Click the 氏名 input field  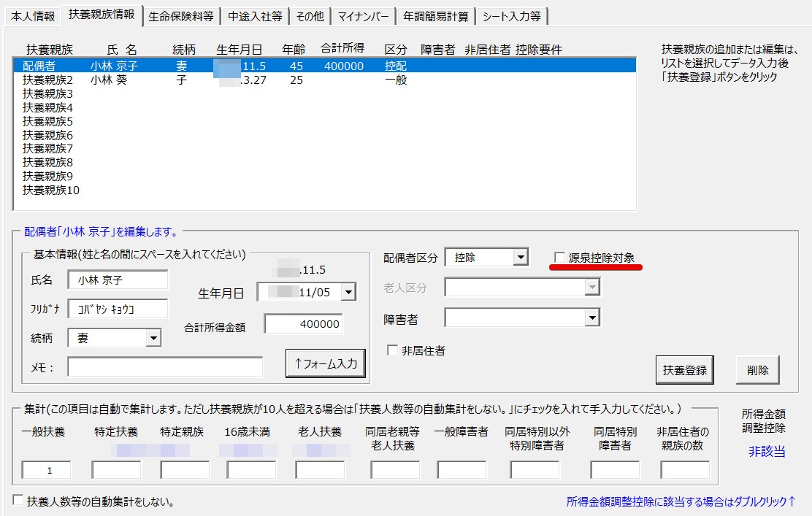(118, 280)
